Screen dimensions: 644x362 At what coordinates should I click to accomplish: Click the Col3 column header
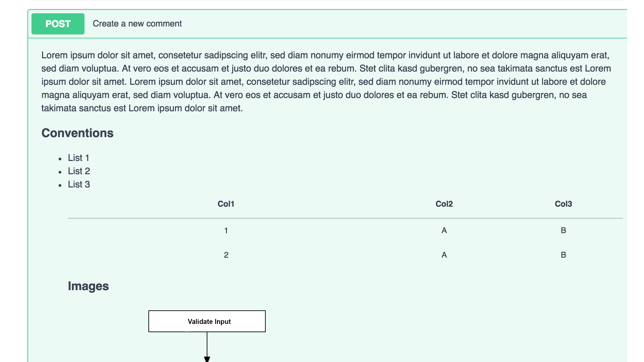[563, 204]
